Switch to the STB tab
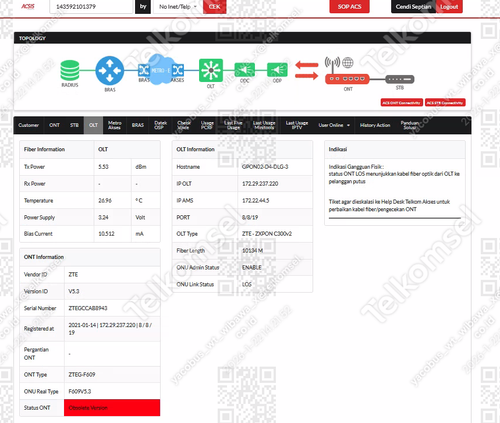The height and width of the screenshot is (423, 500). coord(74,125)
